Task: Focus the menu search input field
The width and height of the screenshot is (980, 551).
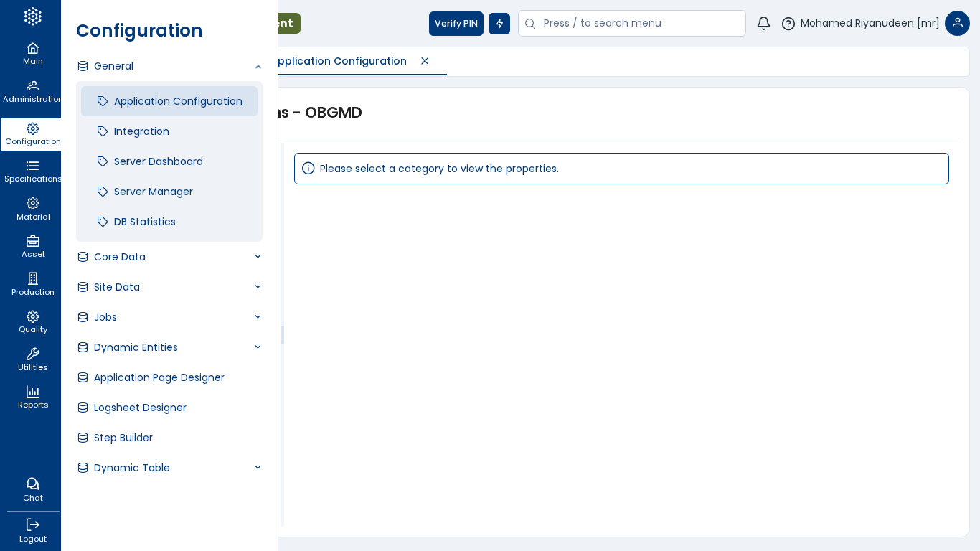Action: (x=639, y=24)
